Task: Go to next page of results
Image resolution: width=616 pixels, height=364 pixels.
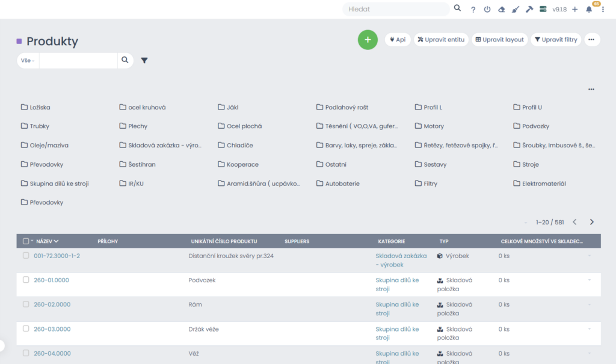Action: pyautogui.click(x=592, y=222)
